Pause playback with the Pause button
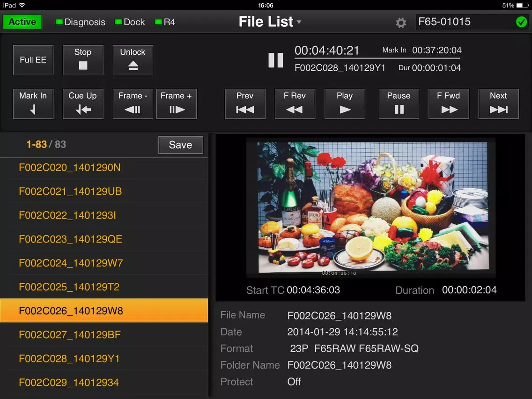 399,104
